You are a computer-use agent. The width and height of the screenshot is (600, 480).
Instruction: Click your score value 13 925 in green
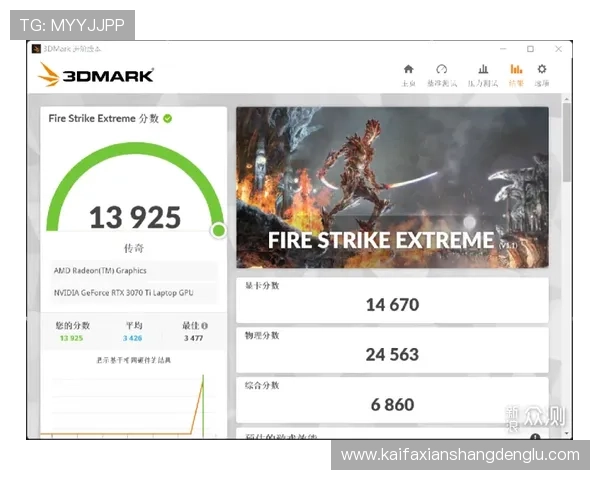72,338
